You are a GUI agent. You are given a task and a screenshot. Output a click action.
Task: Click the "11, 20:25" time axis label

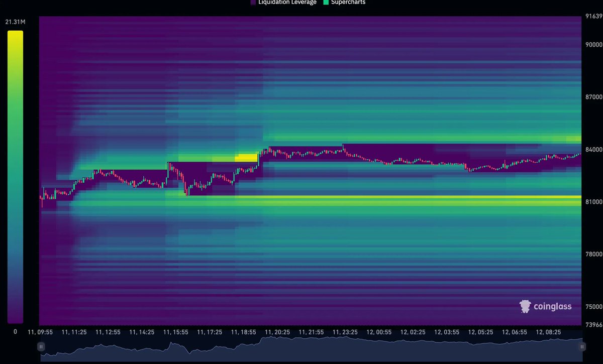click(x=277, y=332)
